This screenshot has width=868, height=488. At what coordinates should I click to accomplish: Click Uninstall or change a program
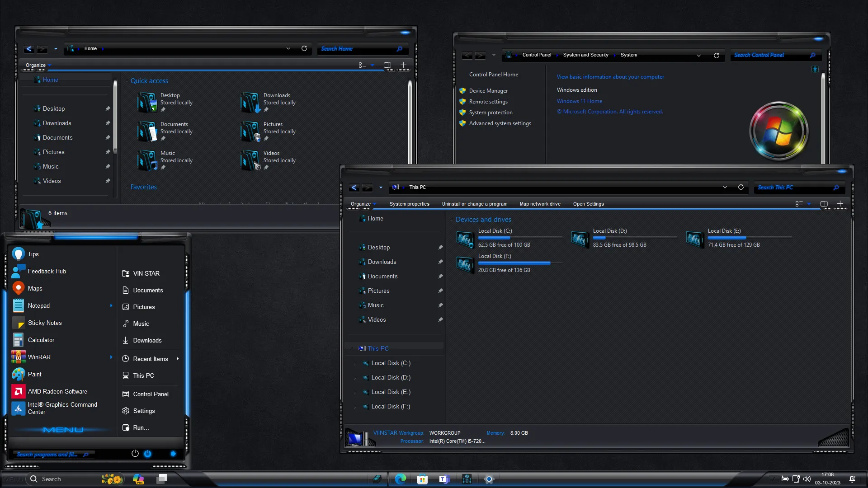475,204
